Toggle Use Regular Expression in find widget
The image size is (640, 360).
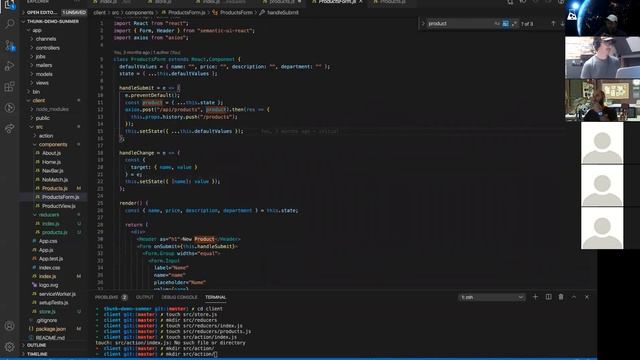[x=514, y=24]
